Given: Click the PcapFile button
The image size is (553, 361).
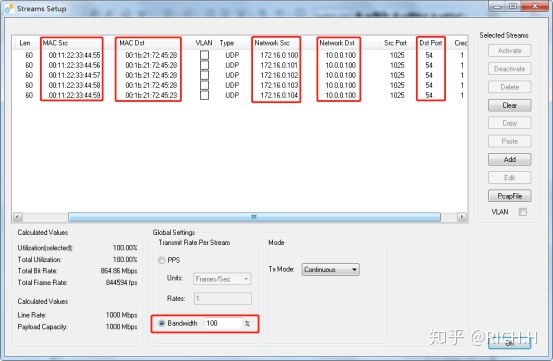Looking at the screenshot, I should coord(510,196).
